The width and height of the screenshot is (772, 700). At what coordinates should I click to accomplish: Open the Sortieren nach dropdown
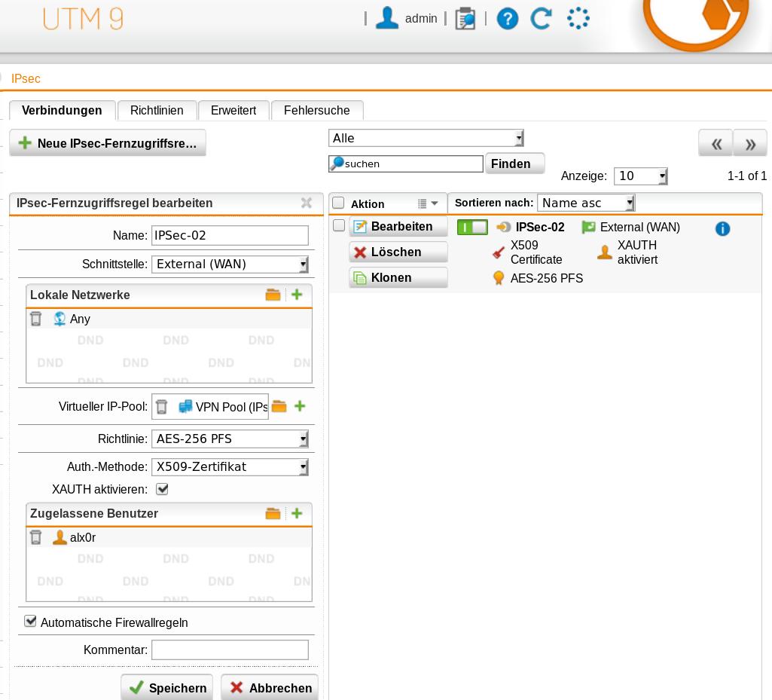(x=586, y=203)
